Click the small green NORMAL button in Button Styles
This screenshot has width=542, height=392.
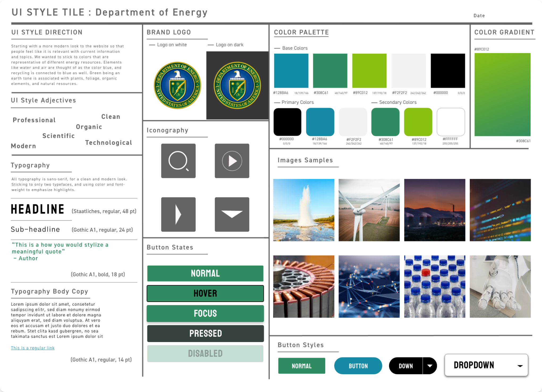[x=302, y=366]
